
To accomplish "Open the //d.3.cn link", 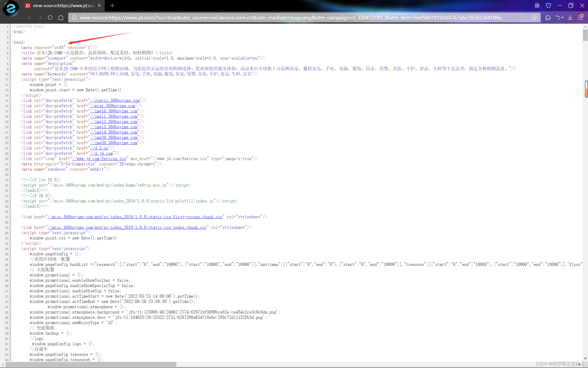I will point(99,148).
